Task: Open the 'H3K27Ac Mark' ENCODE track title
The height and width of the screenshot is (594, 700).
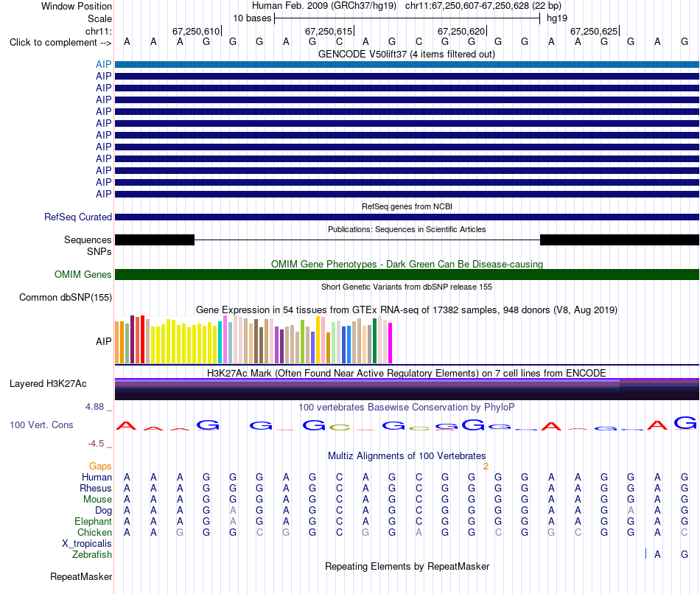Action: [407, 374]
